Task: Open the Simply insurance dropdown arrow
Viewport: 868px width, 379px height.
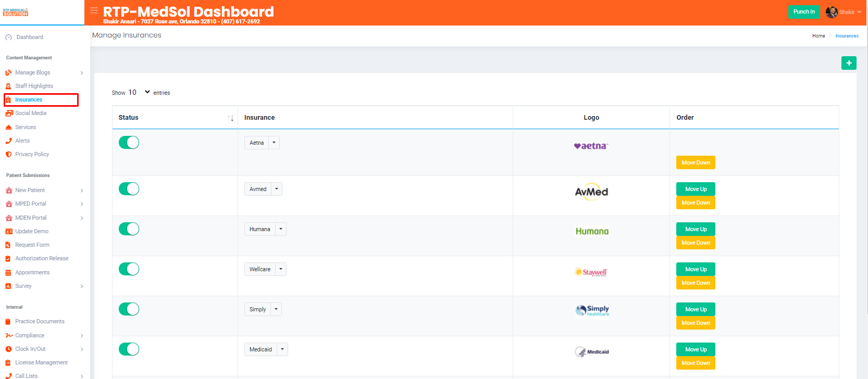Action: click(x=276, y=309)
